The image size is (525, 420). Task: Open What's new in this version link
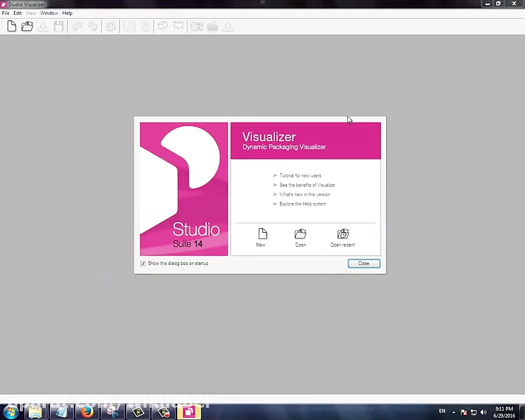(304, 194)
